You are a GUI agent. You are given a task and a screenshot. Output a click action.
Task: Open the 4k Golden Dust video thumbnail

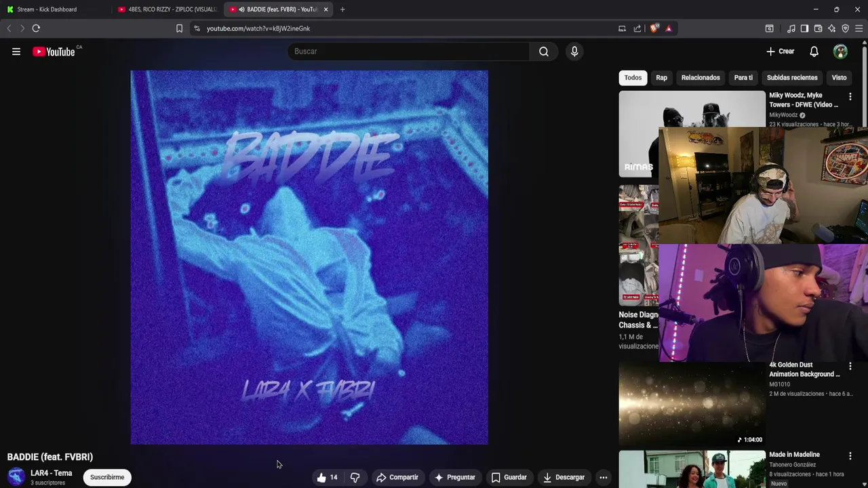tap(692, 405)
